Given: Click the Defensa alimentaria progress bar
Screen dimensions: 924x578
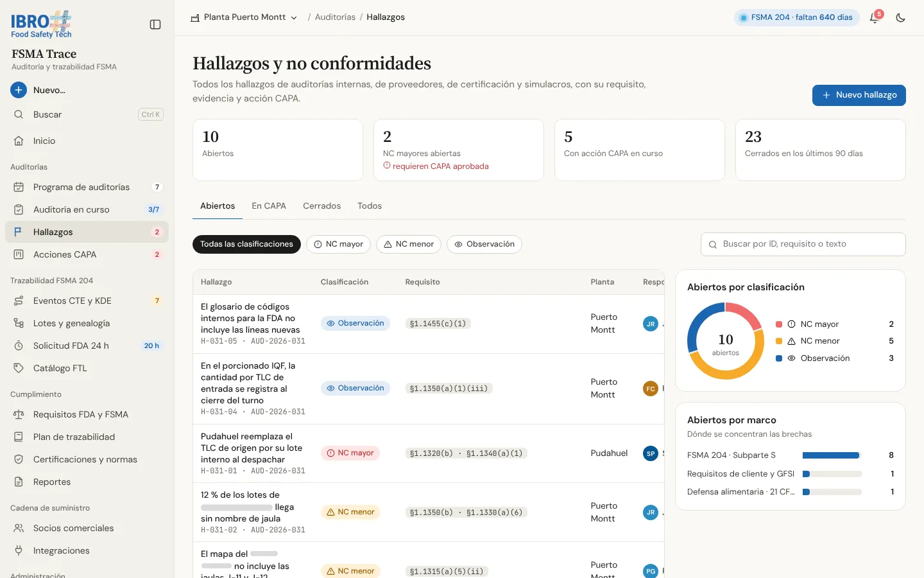Looking at the screenshot, I should [x=832, y=492].
